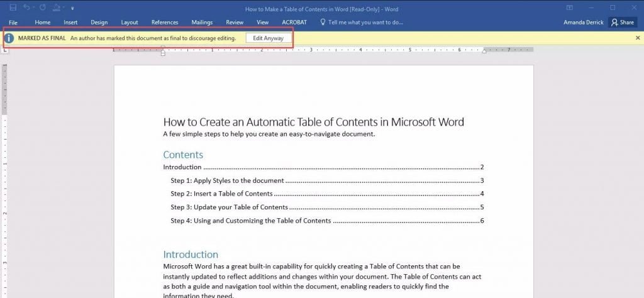The height and width of the screenshot is (298, 644).
Task: Click the Redo/Repeat circular arrow icon
Action: (x=42, y=8)
